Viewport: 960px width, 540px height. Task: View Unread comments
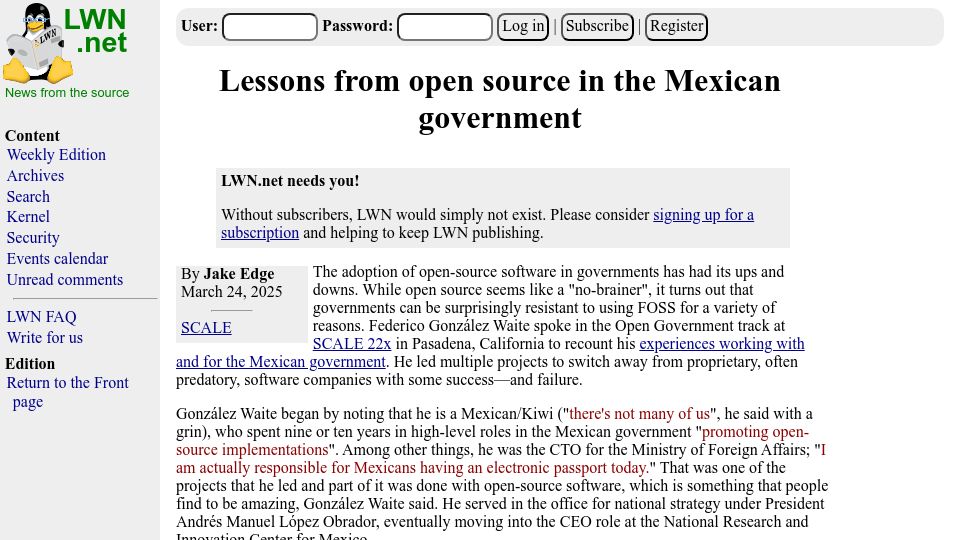click(65, 279)
